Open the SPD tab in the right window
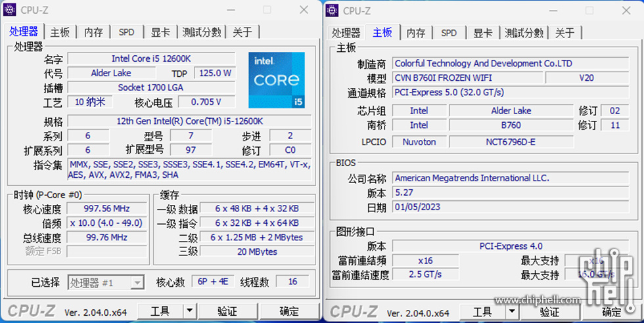 pos(449,32)
